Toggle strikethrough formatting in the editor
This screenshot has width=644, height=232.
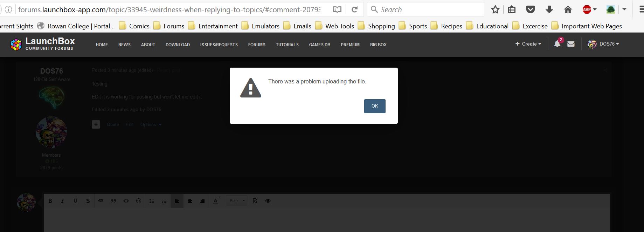click(88, 201)
